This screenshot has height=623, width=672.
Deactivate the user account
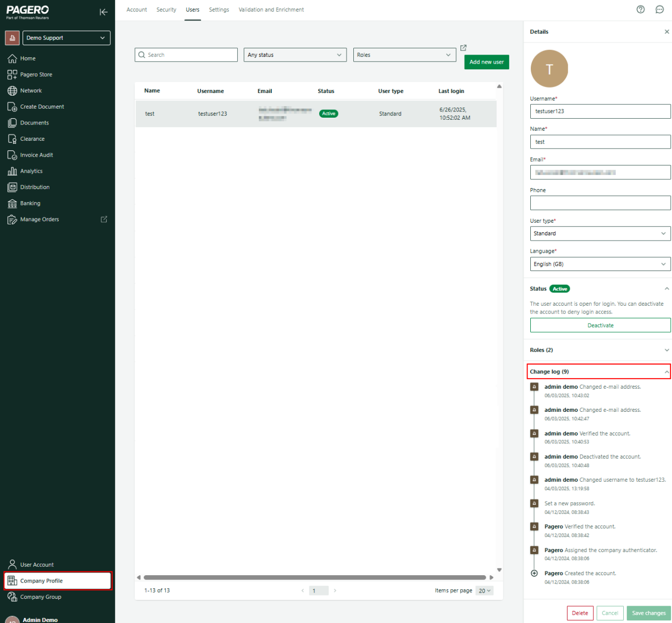600,326
